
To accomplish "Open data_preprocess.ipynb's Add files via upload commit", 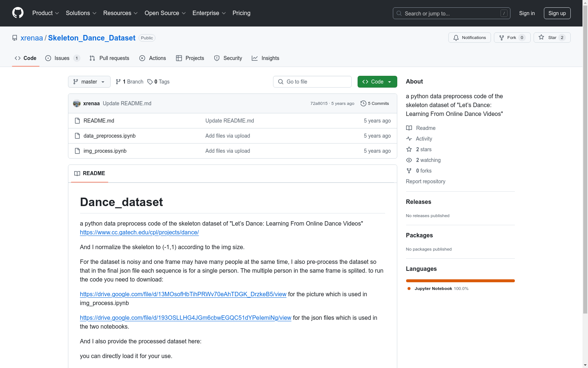I will tap(228, 136).
